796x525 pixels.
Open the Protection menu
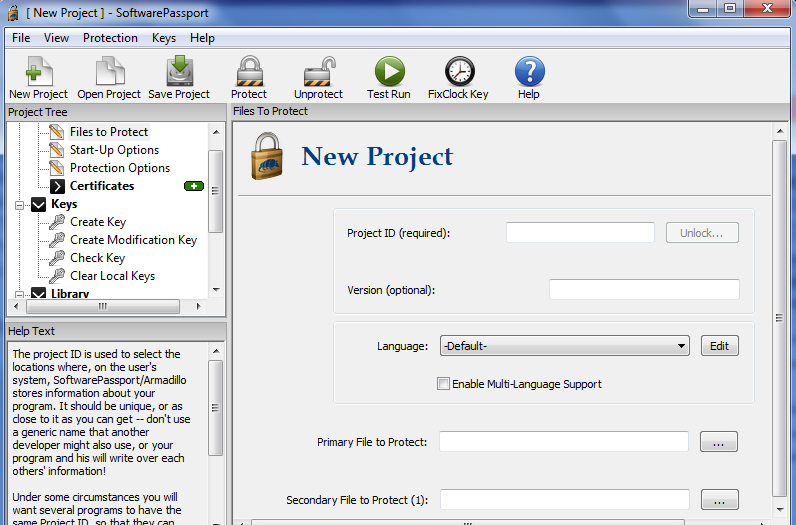pyautogui.click(x=110, y=38)
